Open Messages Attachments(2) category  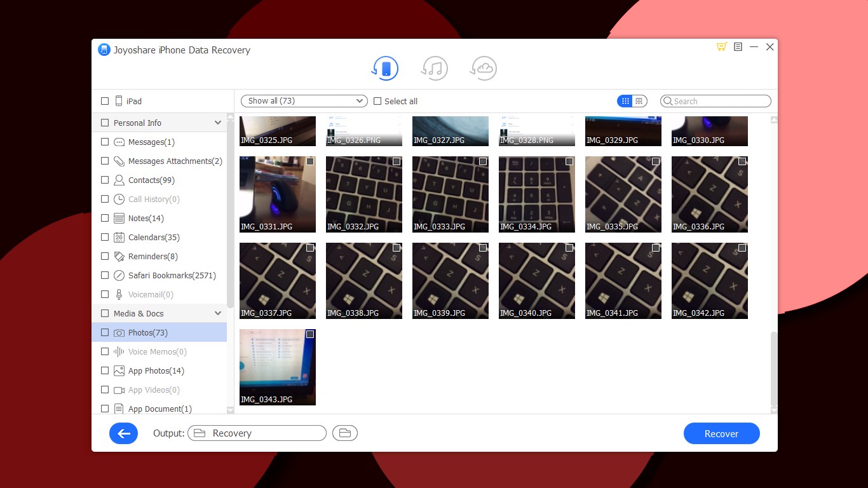[175, 161]
